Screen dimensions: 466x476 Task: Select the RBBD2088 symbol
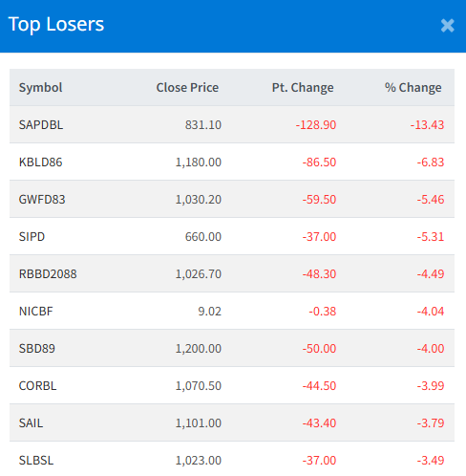pyautogui.click(x=48, y=273)
